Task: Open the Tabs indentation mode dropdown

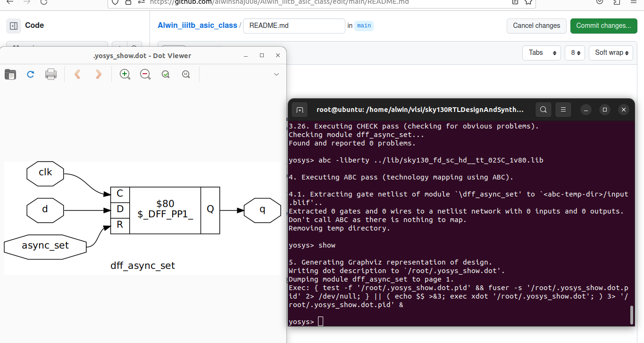Action: (x=541, y=53)
